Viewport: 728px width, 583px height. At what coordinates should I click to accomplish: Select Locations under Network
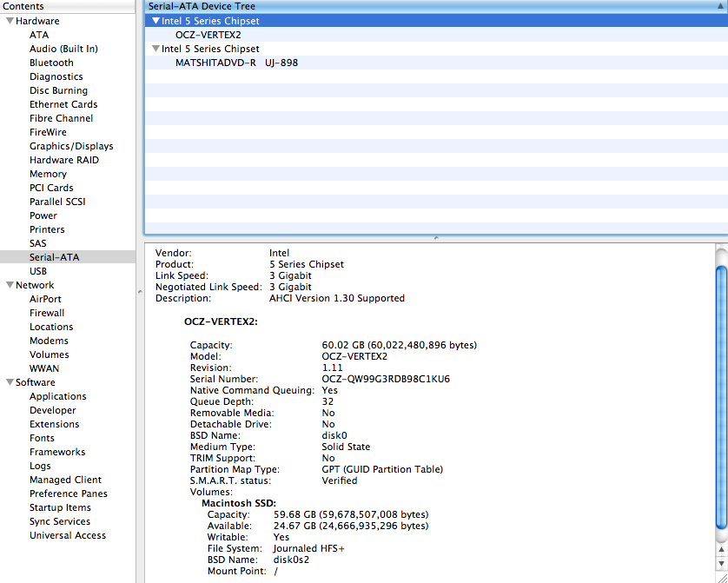(51, 327)
